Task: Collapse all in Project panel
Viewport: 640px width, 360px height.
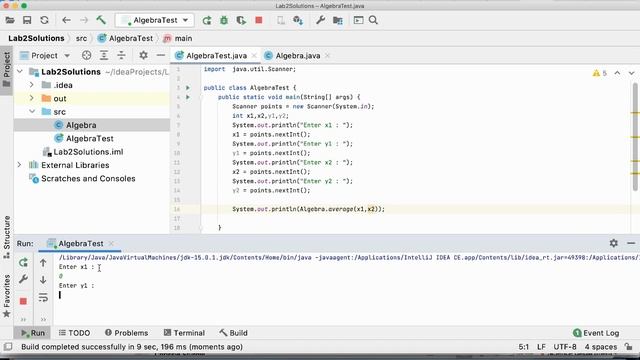Action: [121, 55]
